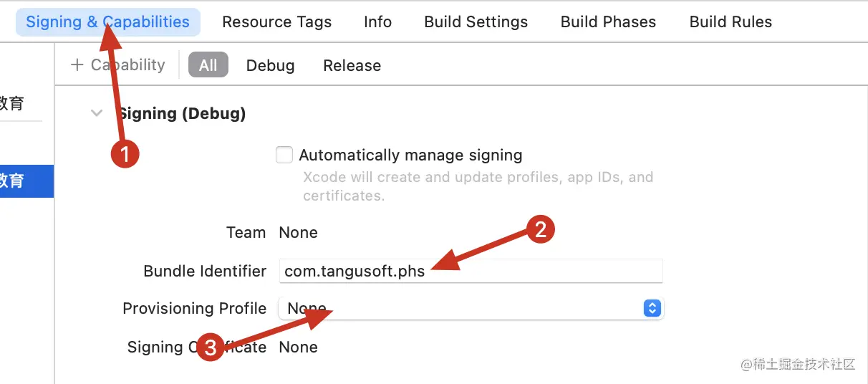Add a capability with the plus button

tap(77, 65)
